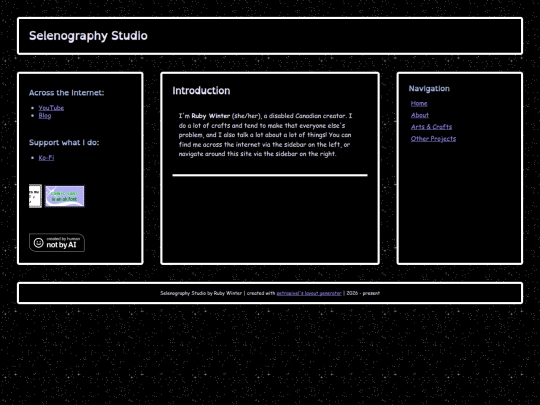Click the purple 'is an ok font' badge
The width and height of the screenshot is (540, 405).
65,196
